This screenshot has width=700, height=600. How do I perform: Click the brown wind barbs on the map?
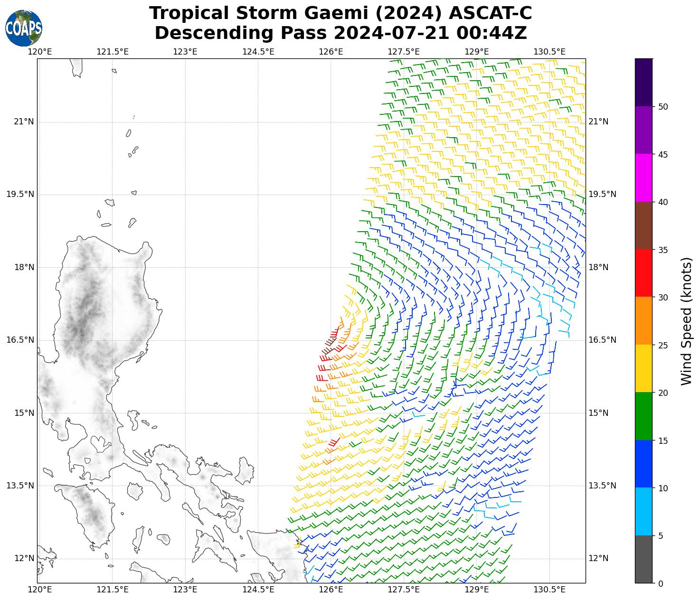coord(328,347)
